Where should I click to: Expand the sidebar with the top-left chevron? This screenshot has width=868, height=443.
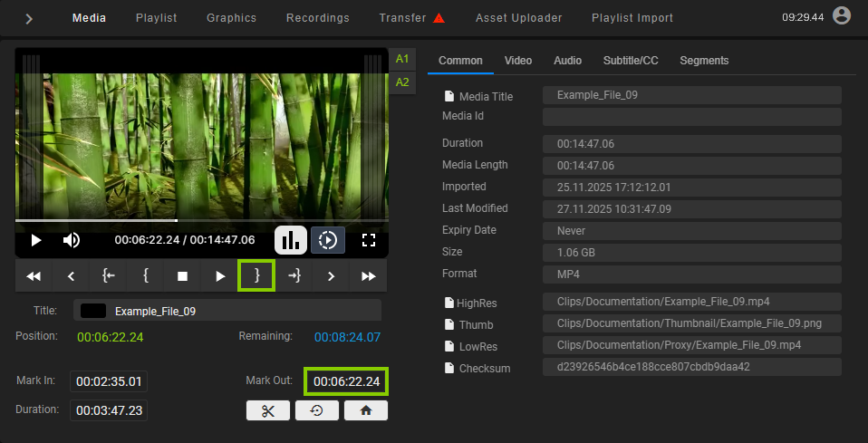(x=29, y=18)
